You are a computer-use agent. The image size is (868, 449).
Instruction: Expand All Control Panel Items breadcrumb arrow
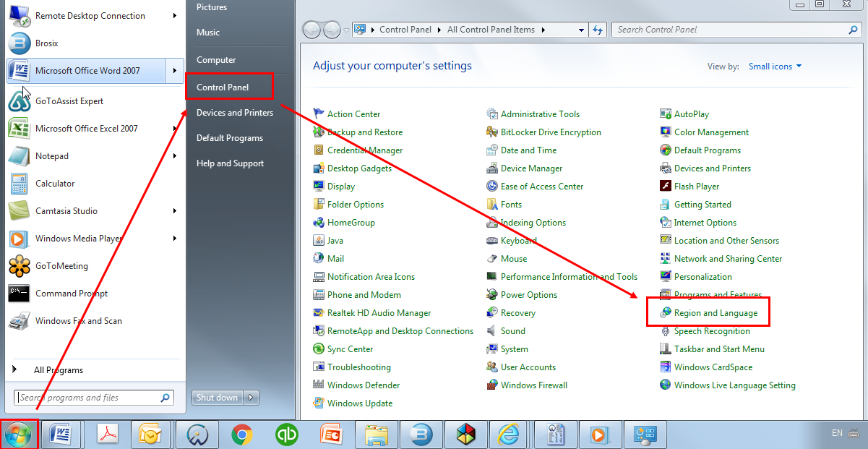(x=543, y=30)
